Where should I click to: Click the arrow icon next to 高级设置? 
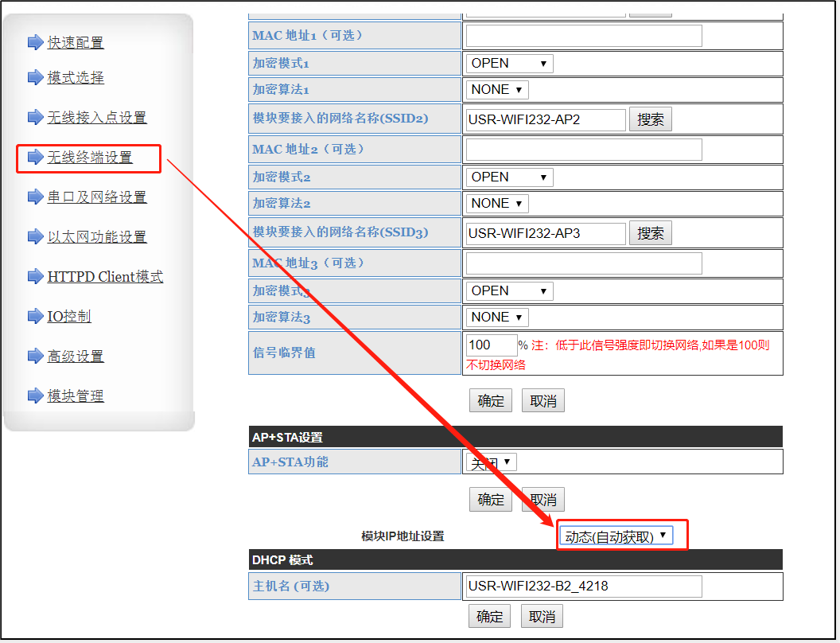point(35,357)
